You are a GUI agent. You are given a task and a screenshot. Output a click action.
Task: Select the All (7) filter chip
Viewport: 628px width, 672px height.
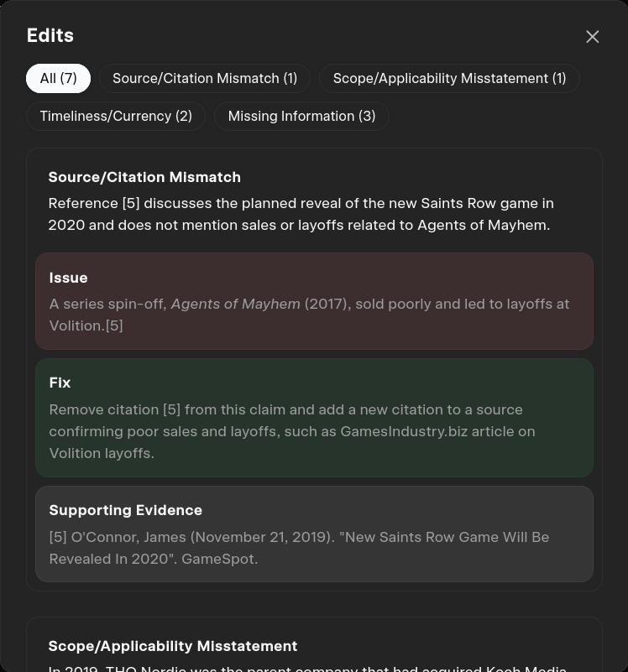tap(58, 78)
